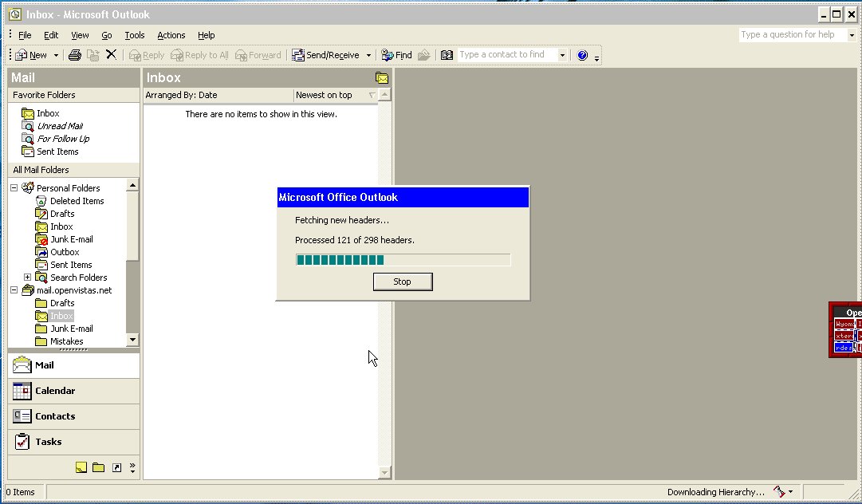862x504 pixels.
Task: Open the Notes icon in navigation footer
Action: [x=81, y=468]
